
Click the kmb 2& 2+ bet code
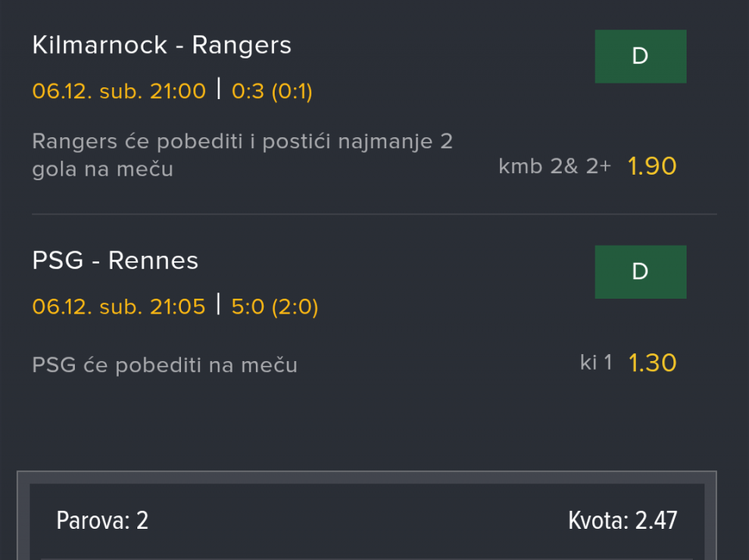click(555, 166)
